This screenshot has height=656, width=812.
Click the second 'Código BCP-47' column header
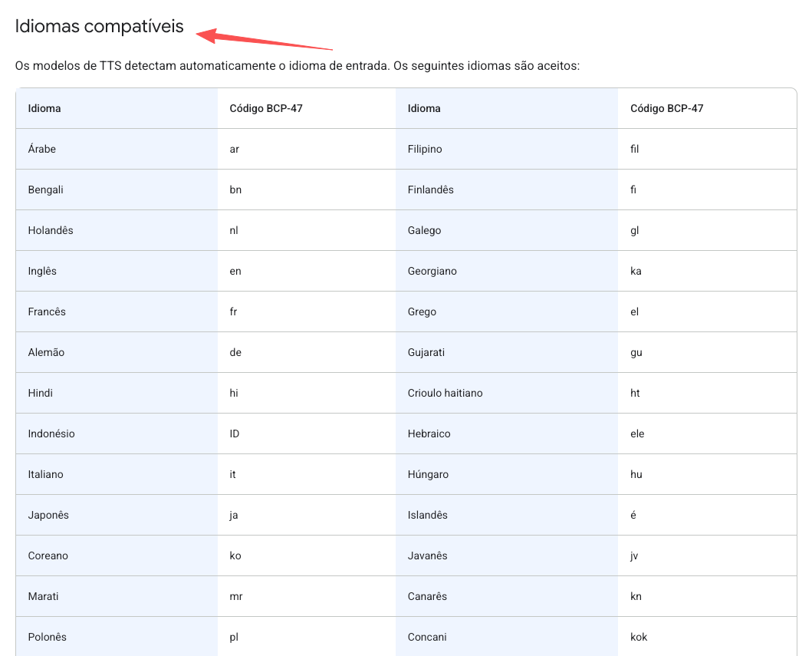pyautogui.click(x=707, y=108)
